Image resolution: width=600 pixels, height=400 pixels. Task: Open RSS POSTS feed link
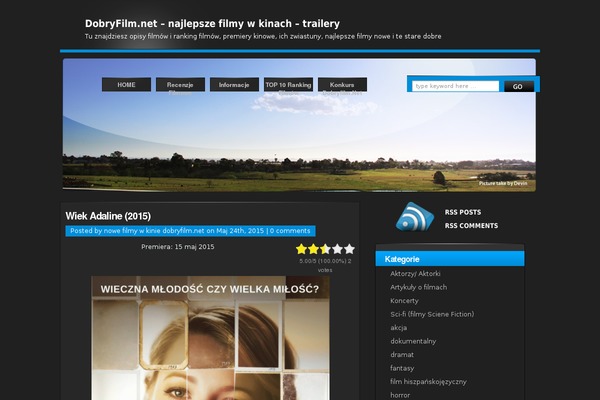coord(463,212)
